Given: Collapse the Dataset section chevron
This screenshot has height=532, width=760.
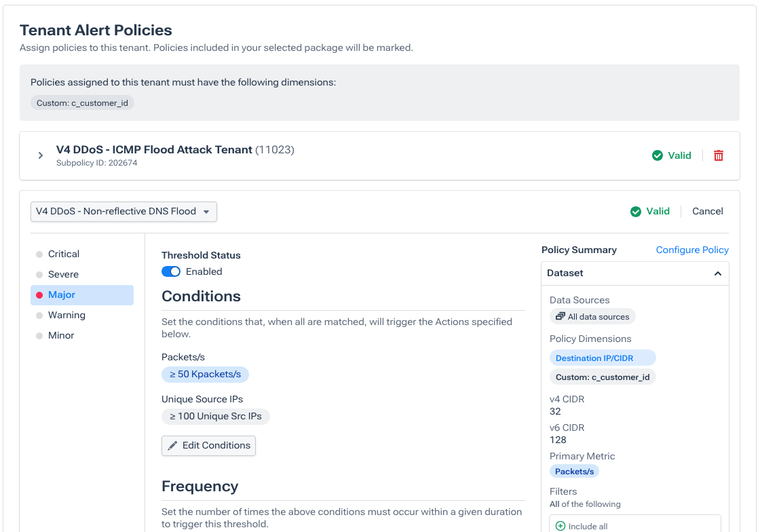Looking at the screenshot, I should click(717, 273).
